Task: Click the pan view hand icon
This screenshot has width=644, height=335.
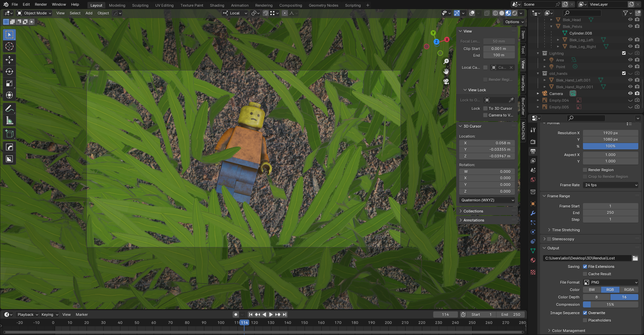Action: [x=446, y=71]
